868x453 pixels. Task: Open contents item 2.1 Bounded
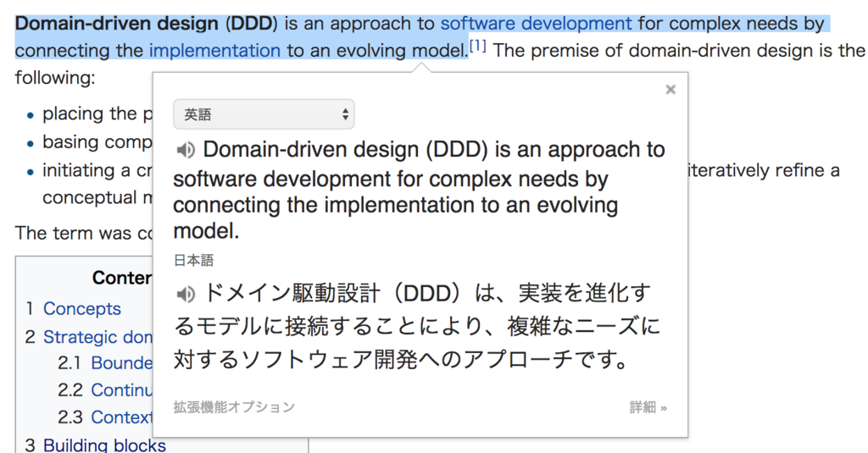coord(122,363)
